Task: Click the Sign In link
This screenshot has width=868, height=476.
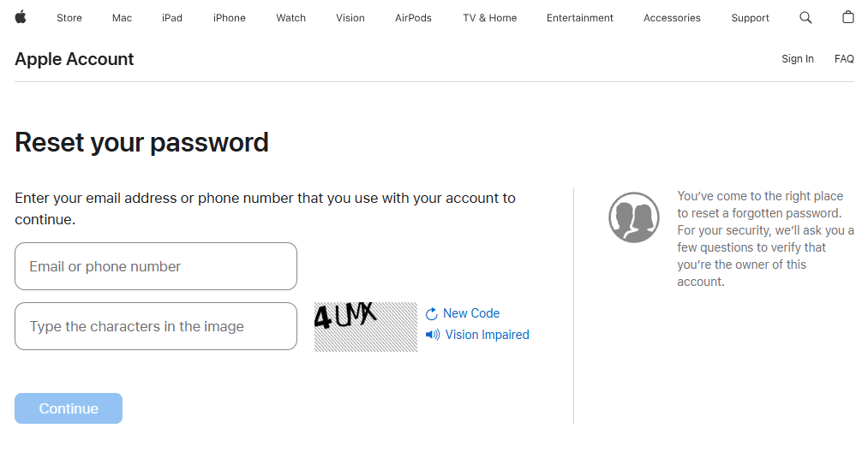Action: pos(797,58)
